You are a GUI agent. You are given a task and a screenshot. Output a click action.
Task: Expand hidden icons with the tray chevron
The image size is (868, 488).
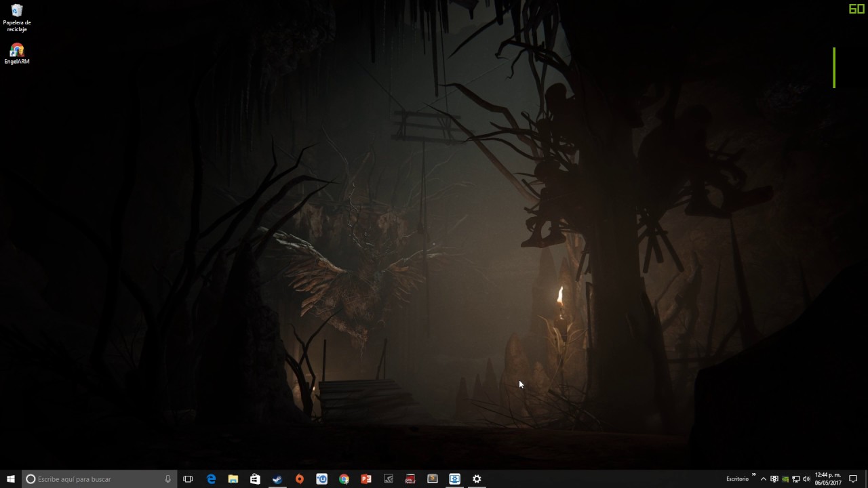tap(763, 479)
